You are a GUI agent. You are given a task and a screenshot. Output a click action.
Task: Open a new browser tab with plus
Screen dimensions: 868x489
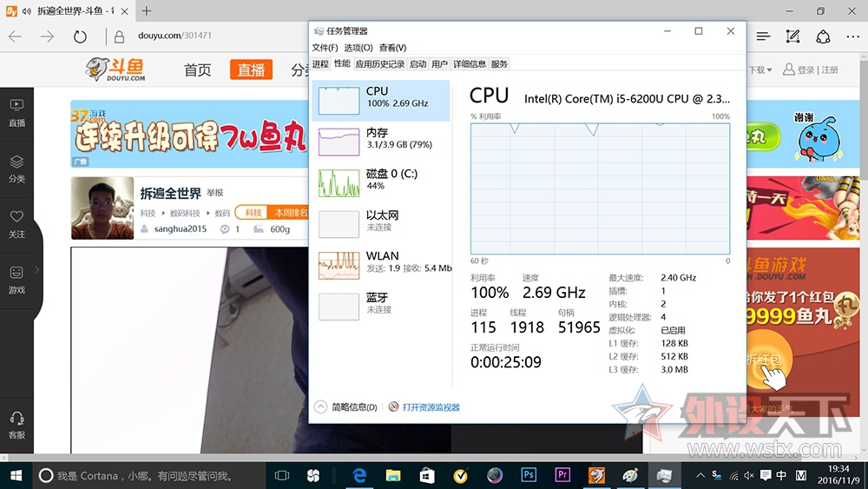[146, 11]
